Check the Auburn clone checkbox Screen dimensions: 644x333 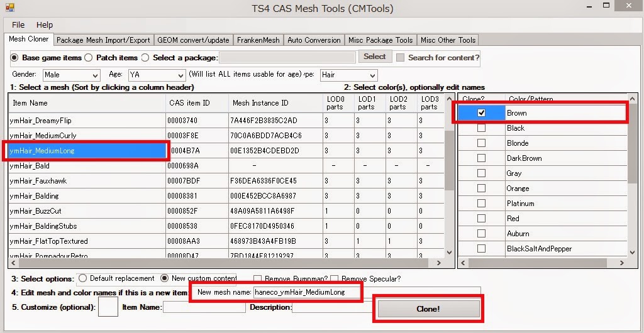[x=481, y=234]
